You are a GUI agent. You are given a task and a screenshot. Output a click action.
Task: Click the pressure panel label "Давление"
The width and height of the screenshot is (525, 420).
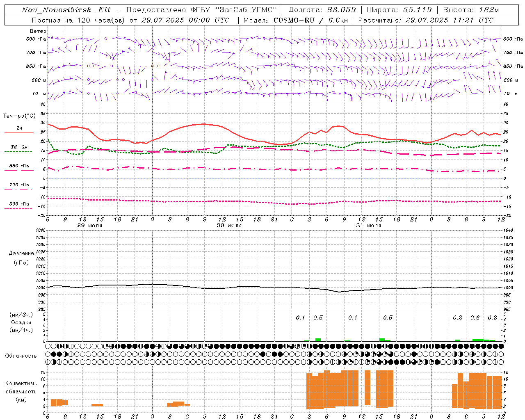pos(21,253)
